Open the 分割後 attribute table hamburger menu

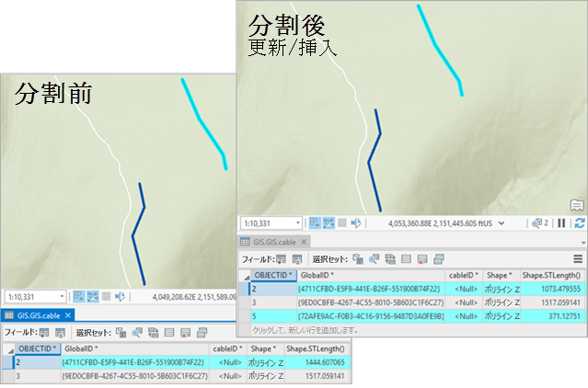click(578, 259)
